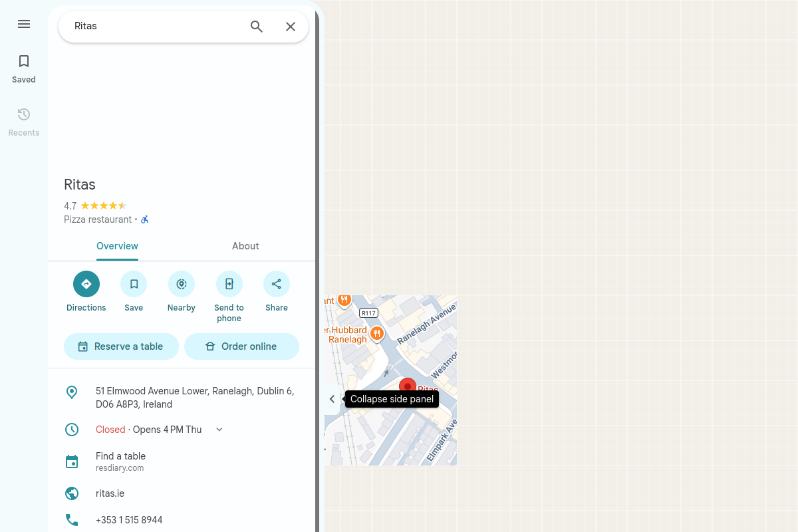Switch to the About tab
This screenshot has width=798, height=532.
click(245, 246)
